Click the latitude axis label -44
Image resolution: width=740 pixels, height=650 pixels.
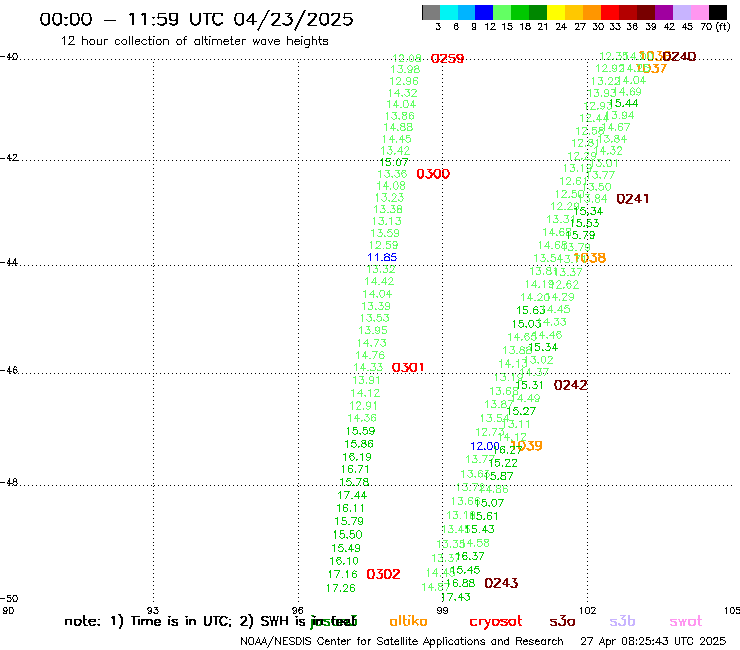click(x=9, y=262)
